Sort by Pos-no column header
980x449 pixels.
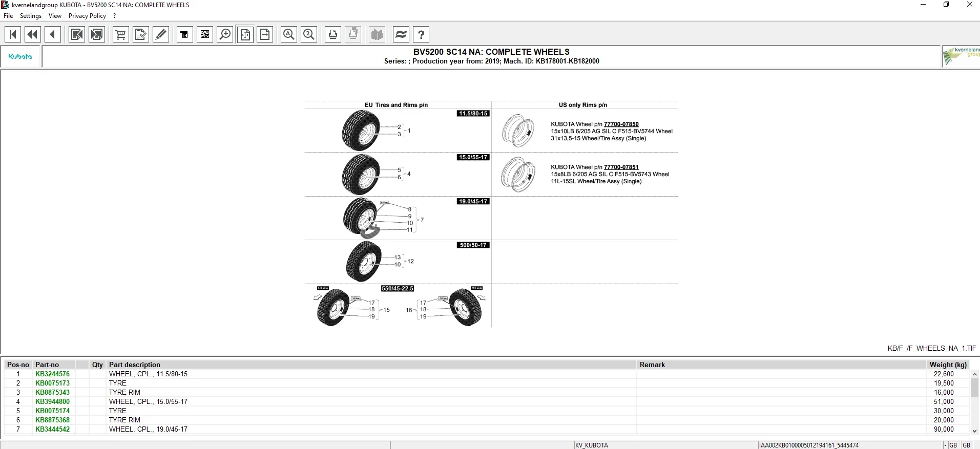coord(18,365)
